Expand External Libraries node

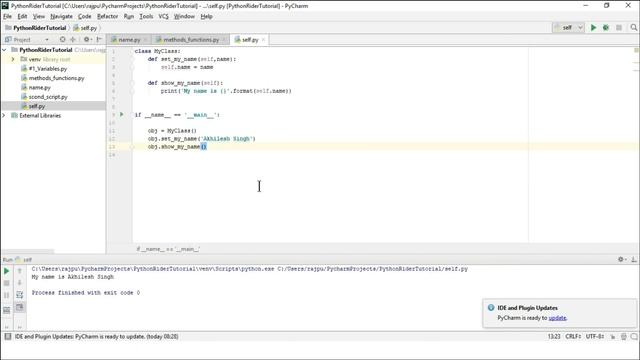[x=4, y=116]
